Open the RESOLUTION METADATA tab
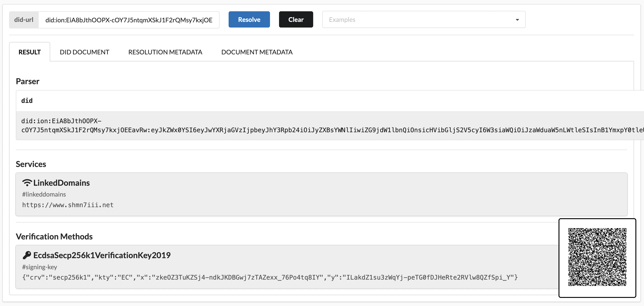644x306 pixels. tap(165, 52)
